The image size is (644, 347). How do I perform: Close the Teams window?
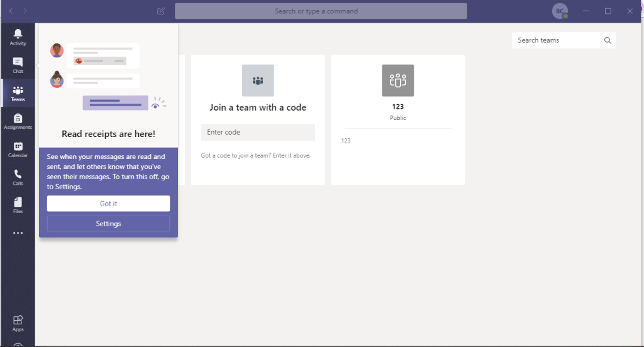[630, 11]
